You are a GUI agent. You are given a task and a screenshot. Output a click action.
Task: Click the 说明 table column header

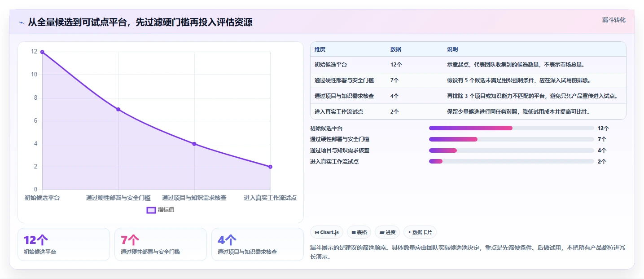452,49
